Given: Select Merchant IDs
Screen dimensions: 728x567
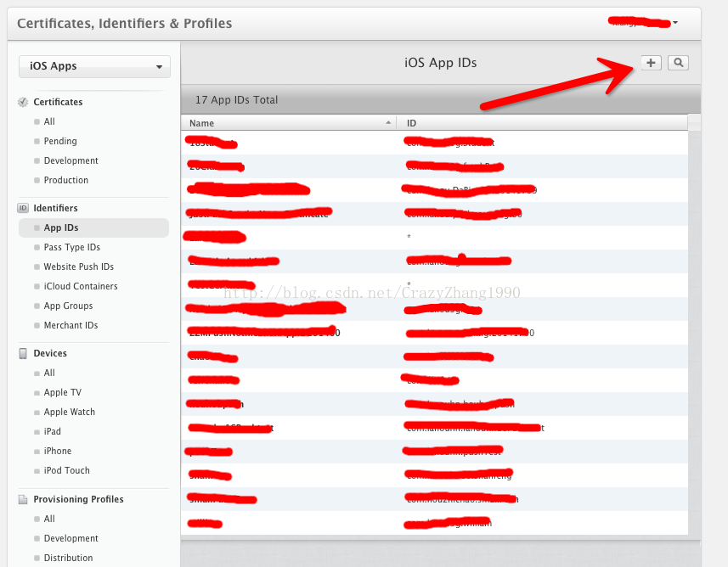Looking at the screenshot, I should pos(71,325).
